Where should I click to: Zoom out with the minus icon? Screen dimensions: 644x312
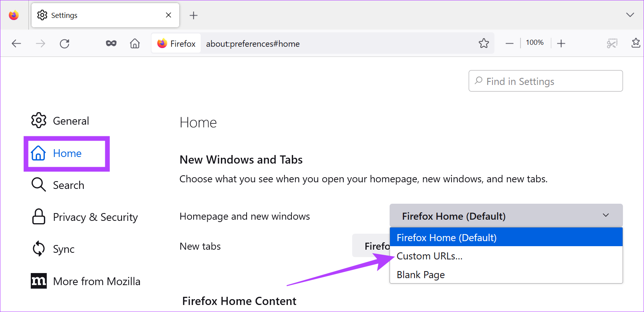510,44
